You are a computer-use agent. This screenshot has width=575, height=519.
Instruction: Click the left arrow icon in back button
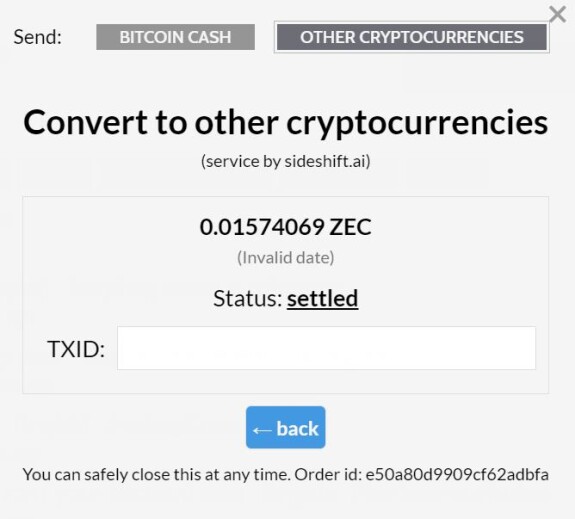click(262, 430)
